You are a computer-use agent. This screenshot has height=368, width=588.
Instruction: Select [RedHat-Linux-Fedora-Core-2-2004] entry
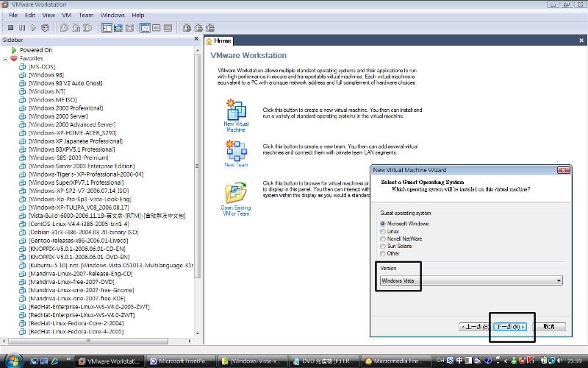point(76,323)
